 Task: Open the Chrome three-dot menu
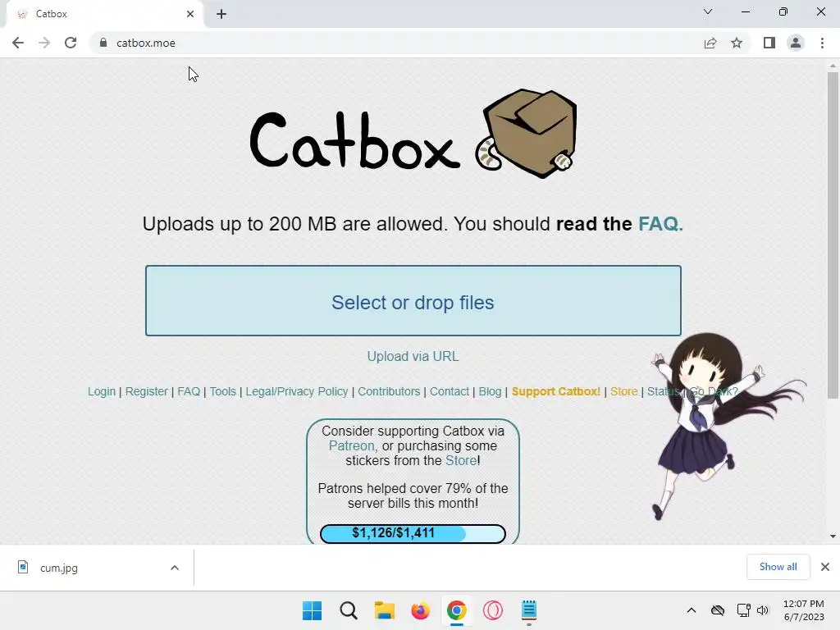click(822, 43)
